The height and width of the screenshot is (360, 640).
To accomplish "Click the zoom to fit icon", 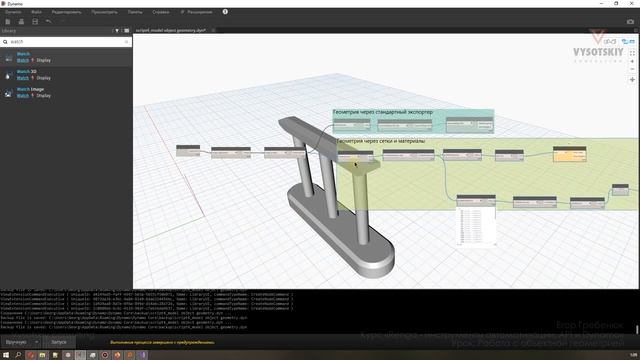I will click(x=632, y=53).
